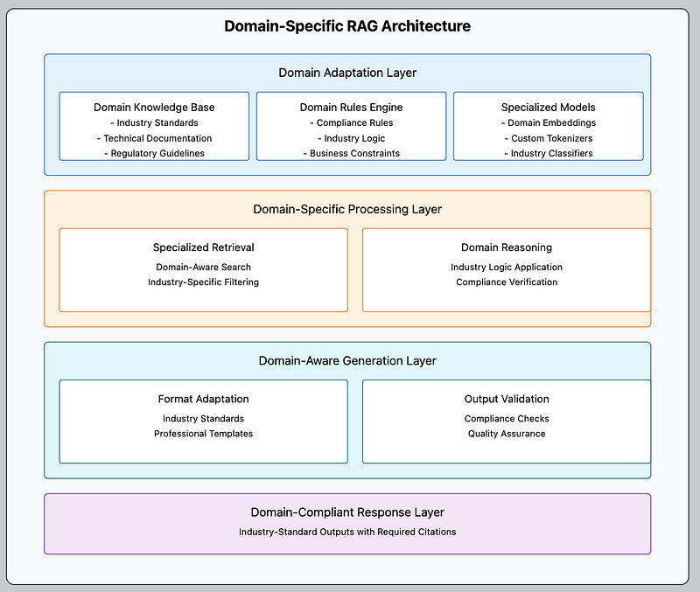Screen dimensions: 700x592
Task: Click the 'Output Validation' box title
Action: (x=507, y=400)
